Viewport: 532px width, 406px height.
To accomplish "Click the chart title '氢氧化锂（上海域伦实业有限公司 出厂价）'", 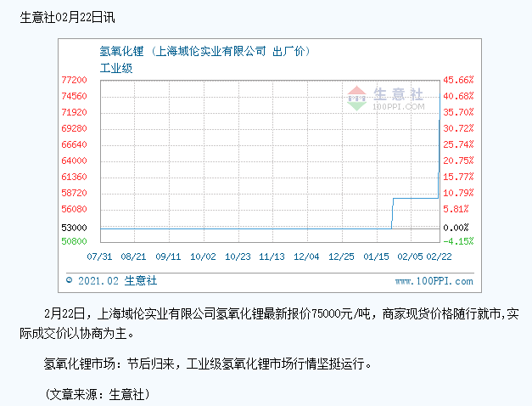I will point(205,51).
